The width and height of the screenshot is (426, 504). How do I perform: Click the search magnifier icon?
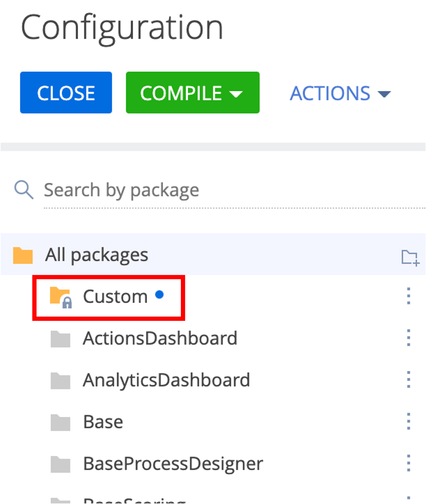click(x=23, y=190)
